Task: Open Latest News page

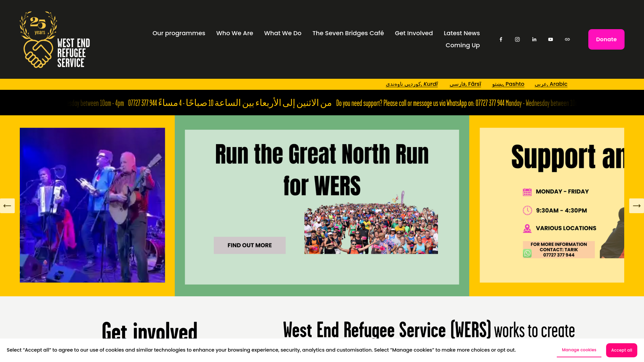Action: (x=462, y=33)
